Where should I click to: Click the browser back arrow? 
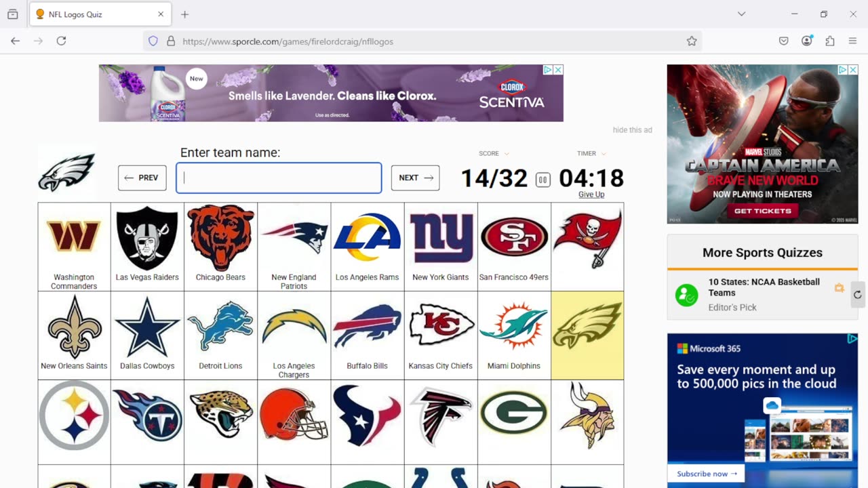point(15,41)
